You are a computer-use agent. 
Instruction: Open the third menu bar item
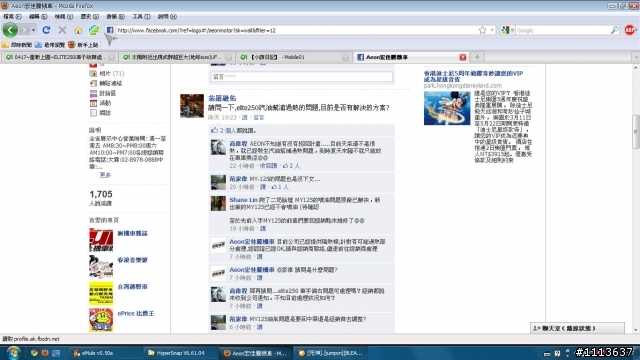[x=64, y=17]
